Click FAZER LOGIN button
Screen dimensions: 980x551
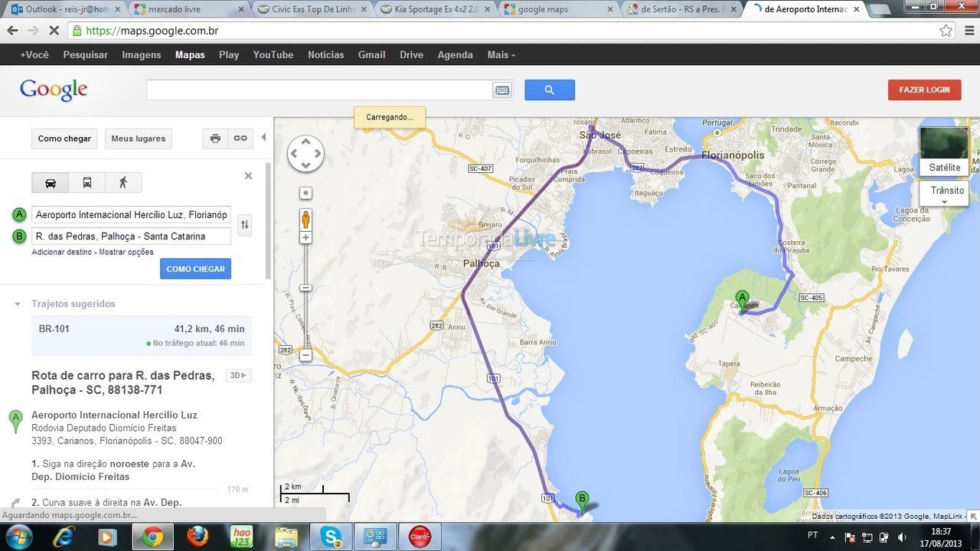click(924, 90)
